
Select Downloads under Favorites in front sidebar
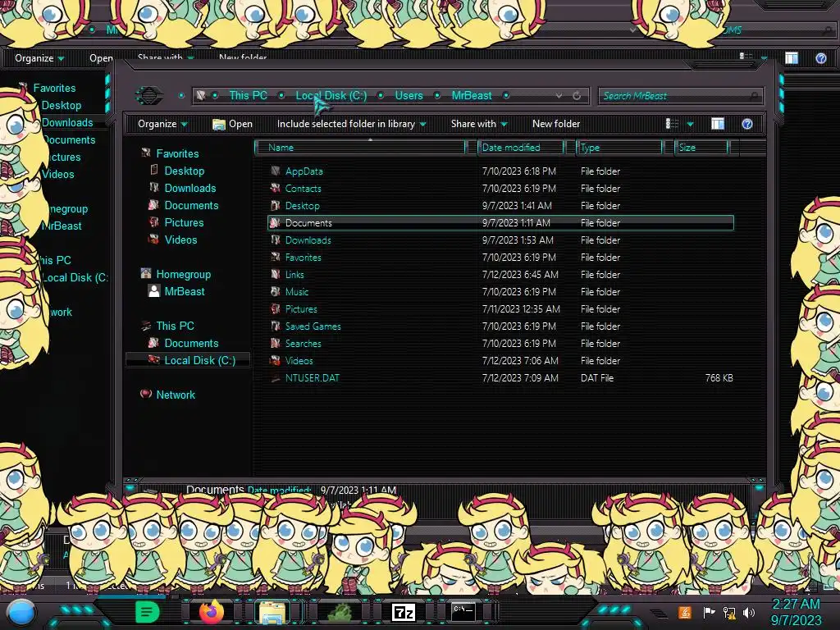click(x=190, y=188)
